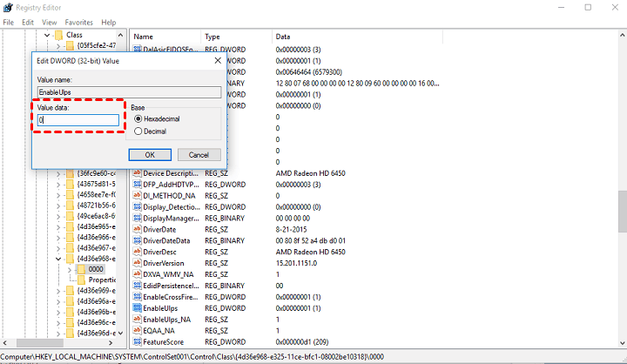The height and width of the screenshot is (364, 627).
Task: Click the Value name field showing EnableUlps
Action: (129, 92)
